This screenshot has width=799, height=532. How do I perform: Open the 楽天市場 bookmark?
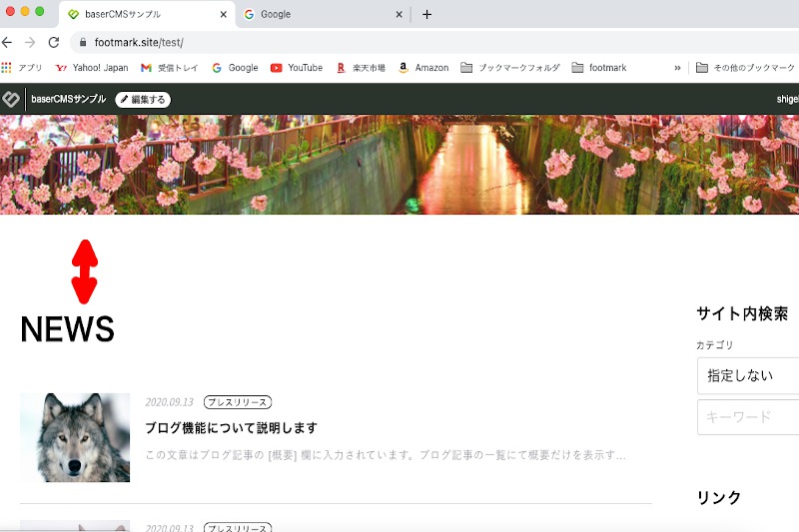click(x=362, y=68)
